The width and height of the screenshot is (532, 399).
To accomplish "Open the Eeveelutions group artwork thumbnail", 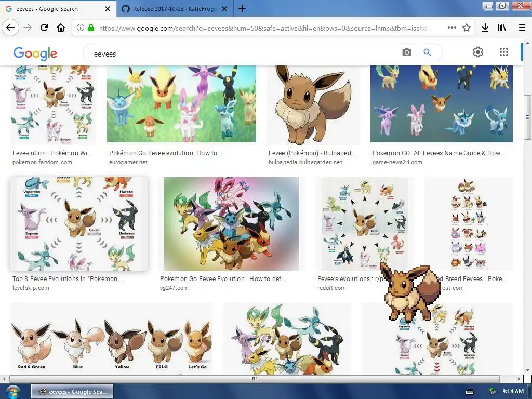I will tap(287, 339).
